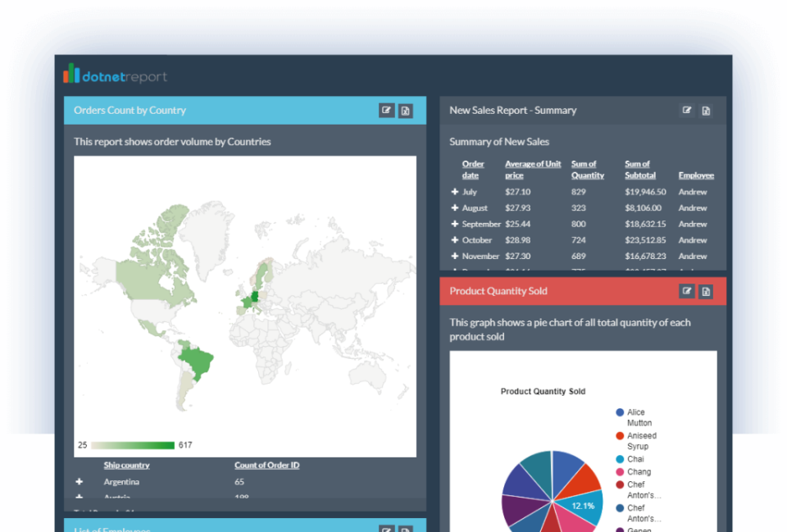Expand the Argentina row details

point(80,482)
